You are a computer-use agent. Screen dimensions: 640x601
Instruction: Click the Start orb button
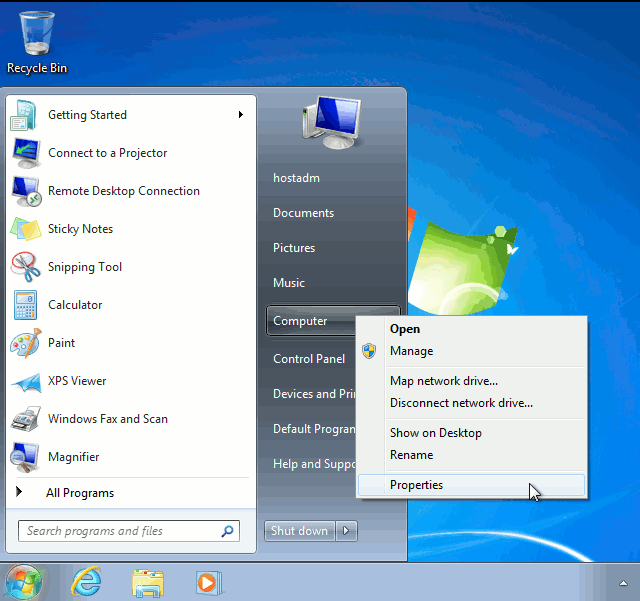[x=24, y=581]
